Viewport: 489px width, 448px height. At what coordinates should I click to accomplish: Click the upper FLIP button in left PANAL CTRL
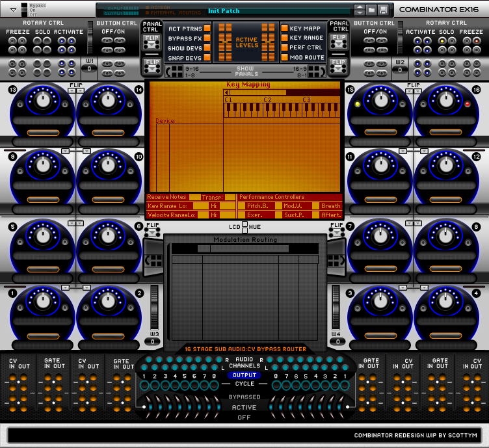tap(152, 42)
